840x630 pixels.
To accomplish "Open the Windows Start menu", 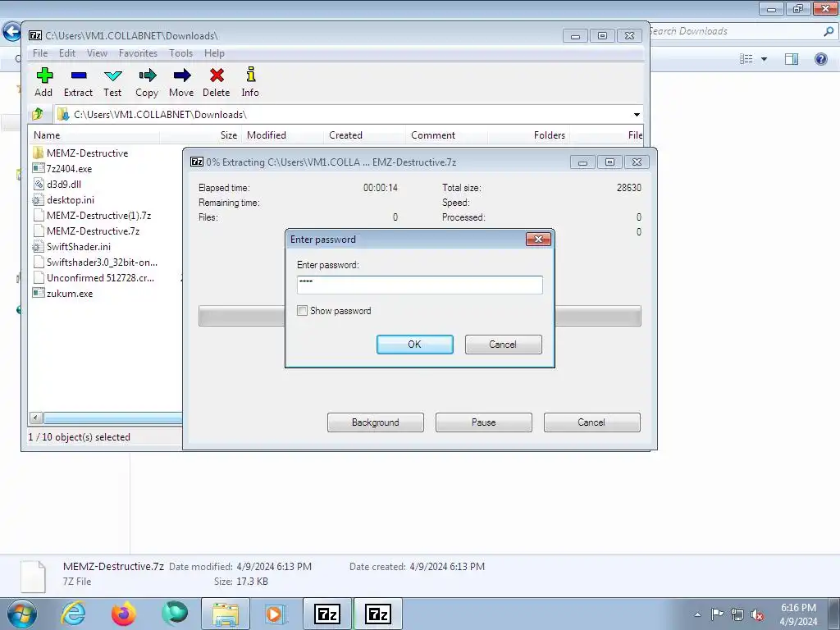I will click(x=21, y=614).
